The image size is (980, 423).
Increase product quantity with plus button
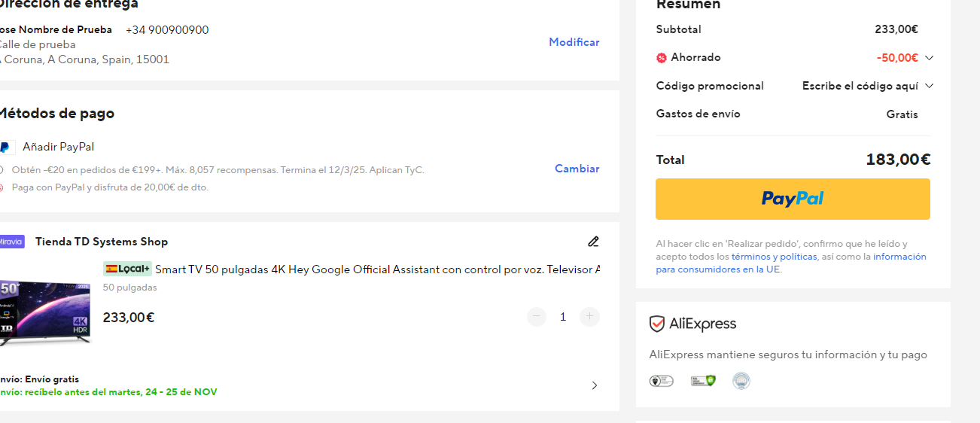pos(589,317)
